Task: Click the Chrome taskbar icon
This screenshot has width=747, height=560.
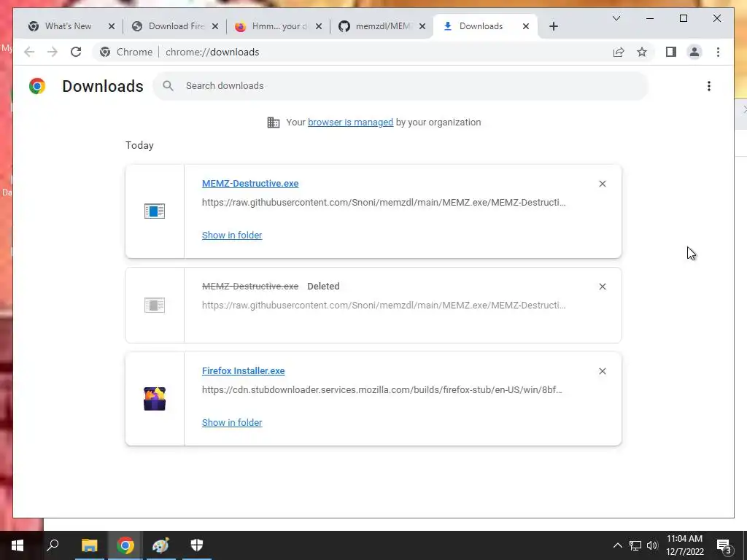Action: click(x=125, y=545)
